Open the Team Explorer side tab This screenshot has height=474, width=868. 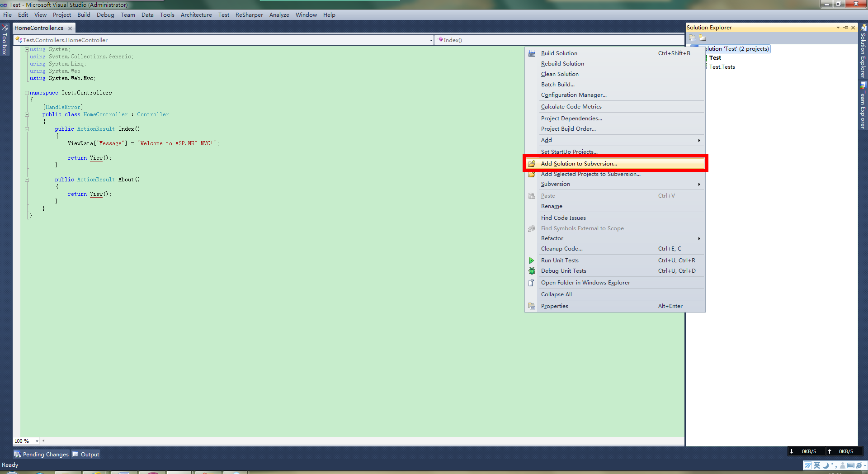click(863, 105)
